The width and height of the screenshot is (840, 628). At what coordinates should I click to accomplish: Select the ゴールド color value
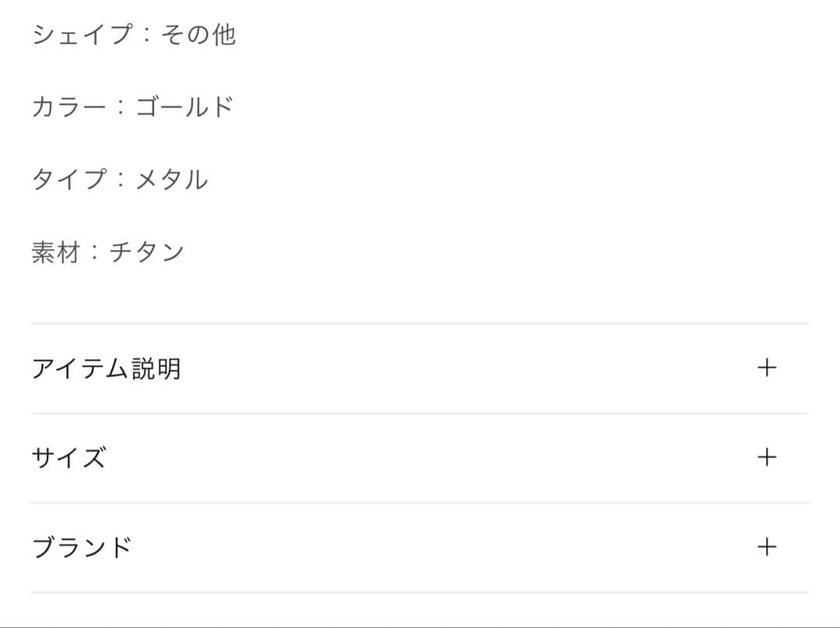184,107
